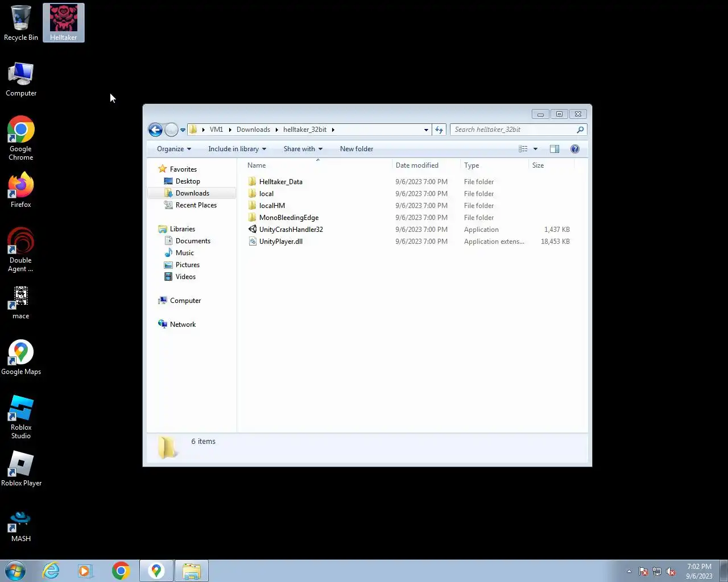Viewport: 728px width, 582px height.
Task: Go to Desktop in Favorites
Action: tap(188, 181)
